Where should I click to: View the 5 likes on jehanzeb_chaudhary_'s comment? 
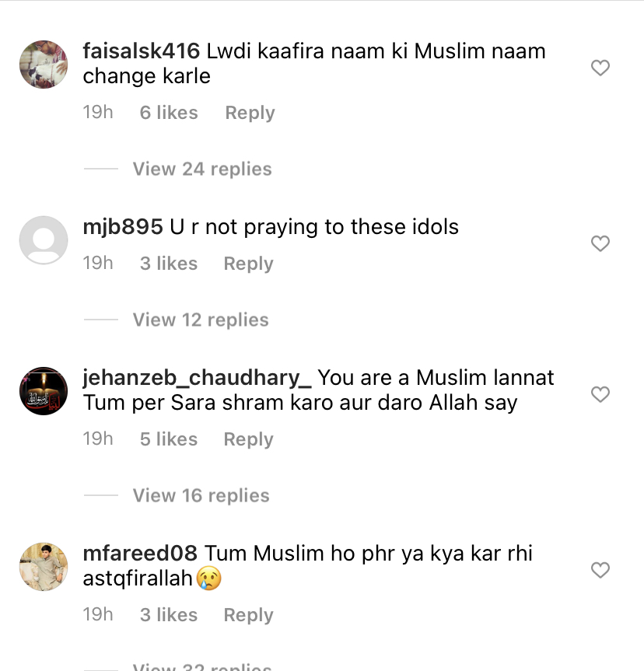[x=168, y=440]
